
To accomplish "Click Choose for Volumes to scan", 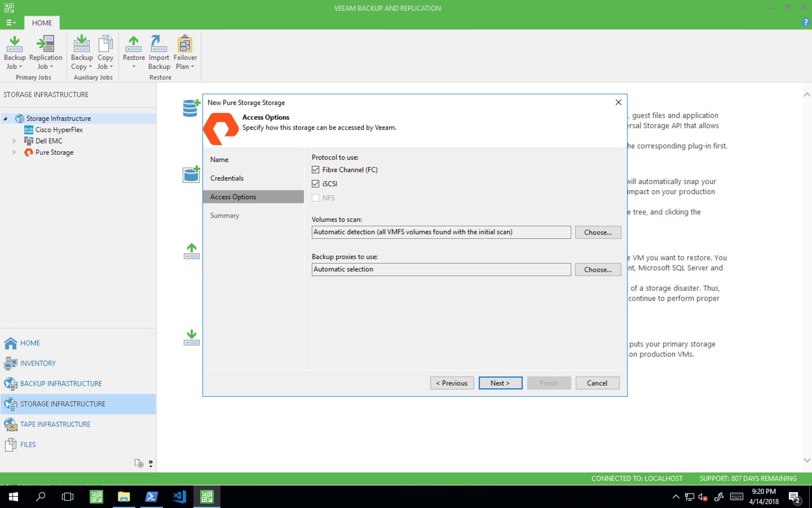I will tap(598, 232).
